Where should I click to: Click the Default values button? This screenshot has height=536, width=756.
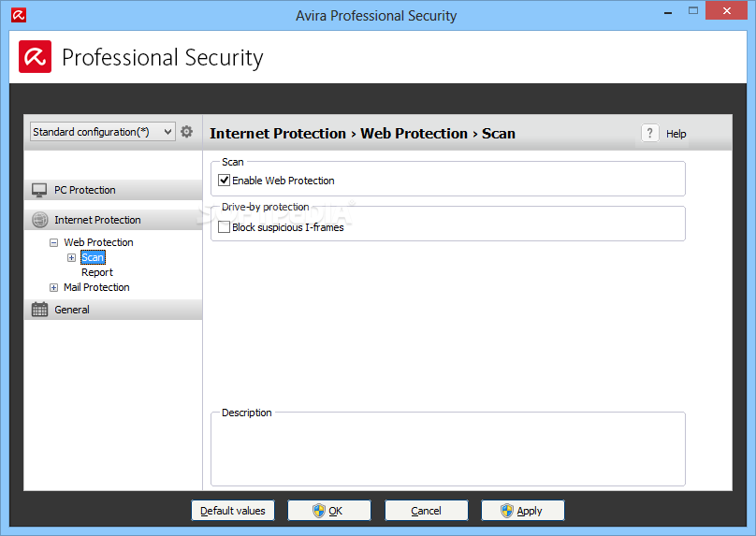coord(233,511)
